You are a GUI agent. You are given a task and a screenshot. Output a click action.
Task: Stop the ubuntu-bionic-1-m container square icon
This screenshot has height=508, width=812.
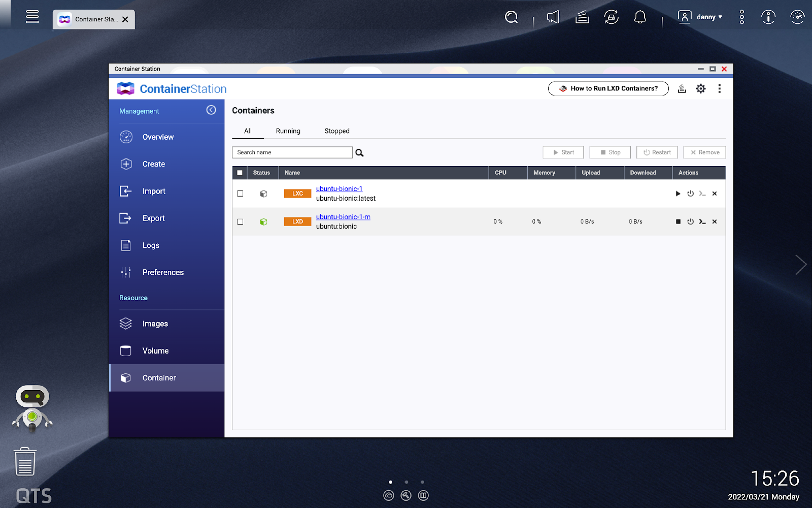(x=678, y=221)
